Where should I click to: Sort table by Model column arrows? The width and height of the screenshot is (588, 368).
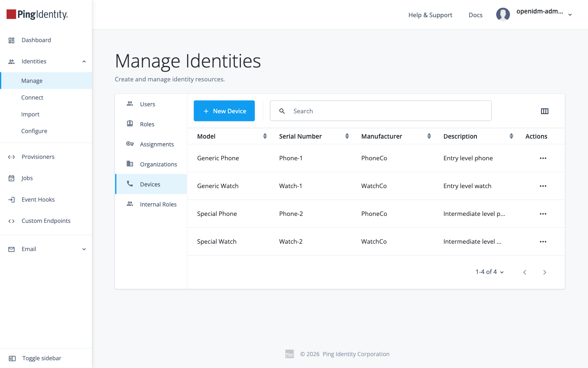(x=265, y=136)
